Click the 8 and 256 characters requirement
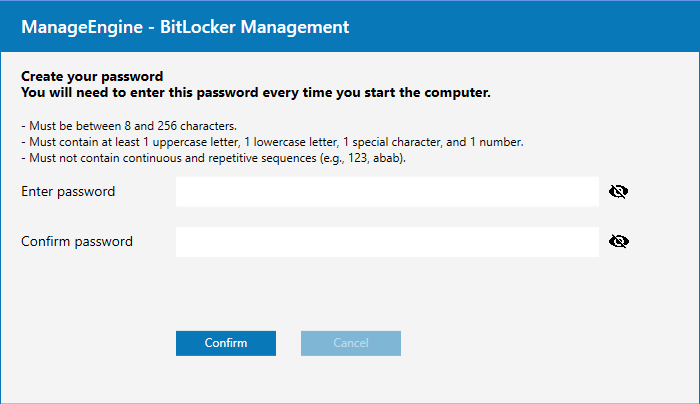 (128, 126)
